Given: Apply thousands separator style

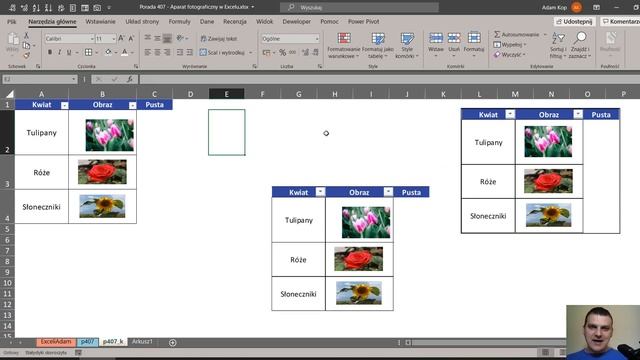Looking at the screenshot, I should click(293, 52).
